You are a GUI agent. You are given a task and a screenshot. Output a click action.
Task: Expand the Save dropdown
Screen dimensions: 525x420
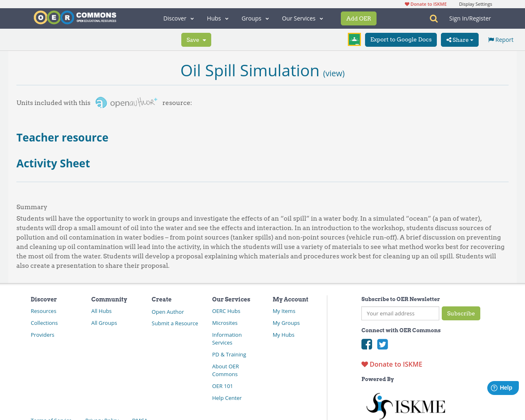click(196, 39)
